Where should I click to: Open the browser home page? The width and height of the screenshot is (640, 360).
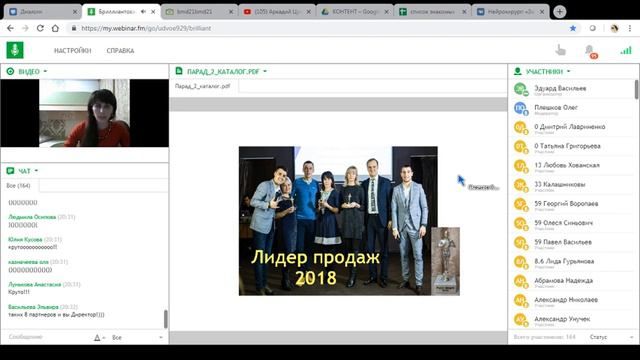pyautogui.click(x=55, y=28)
